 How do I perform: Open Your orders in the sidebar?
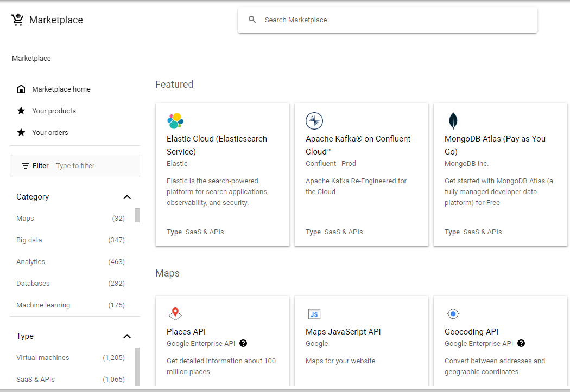(75, 133)
